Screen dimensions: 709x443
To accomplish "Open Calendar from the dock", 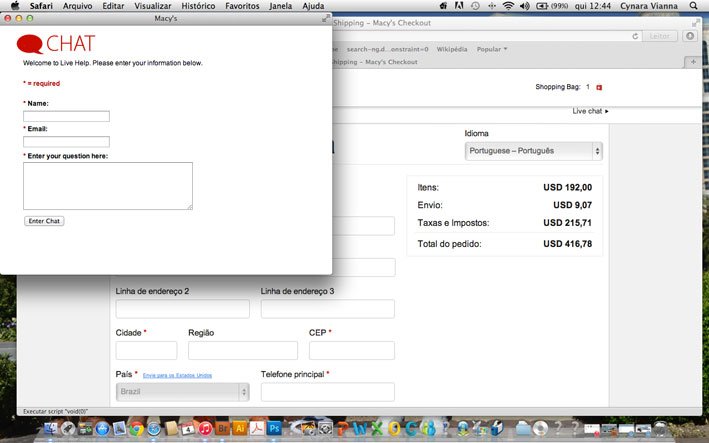I will pyautogui.click(x=188, y=428).
